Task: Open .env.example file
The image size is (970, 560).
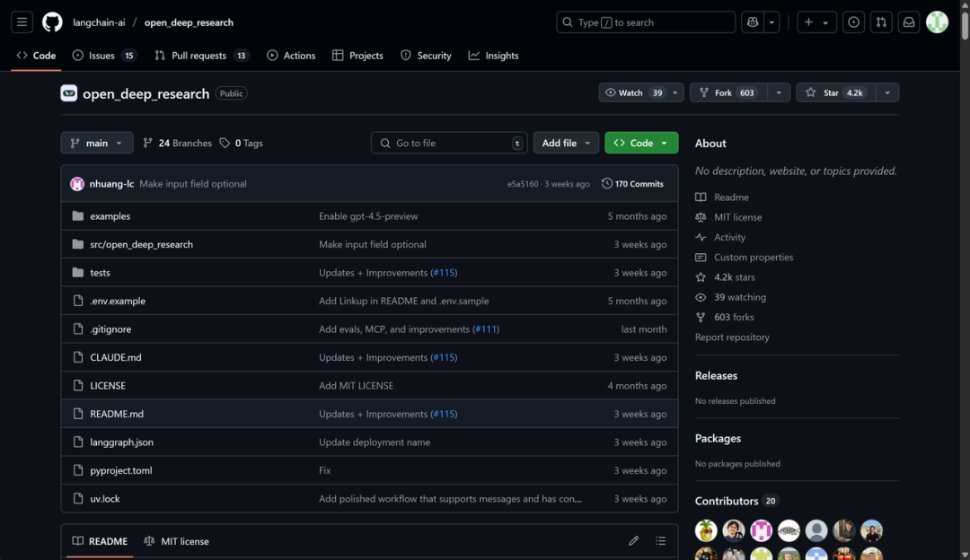Action: (118, 301)
